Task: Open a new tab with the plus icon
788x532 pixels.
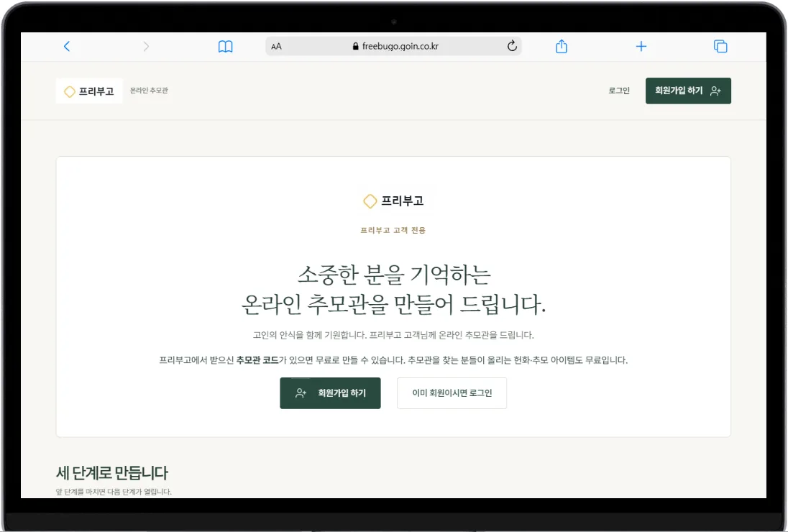Action: pos(641,46)
